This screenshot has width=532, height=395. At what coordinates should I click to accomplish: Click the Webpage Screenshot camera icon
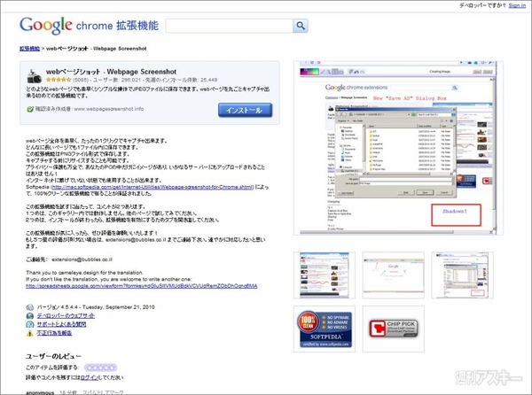click(x=35, y=76)
